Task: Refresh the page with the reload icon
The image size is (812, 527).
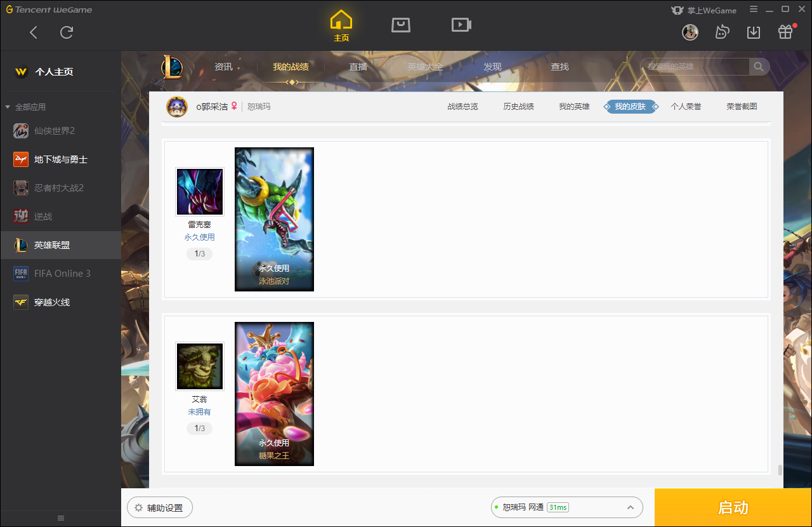Action: tap(67, 32)
